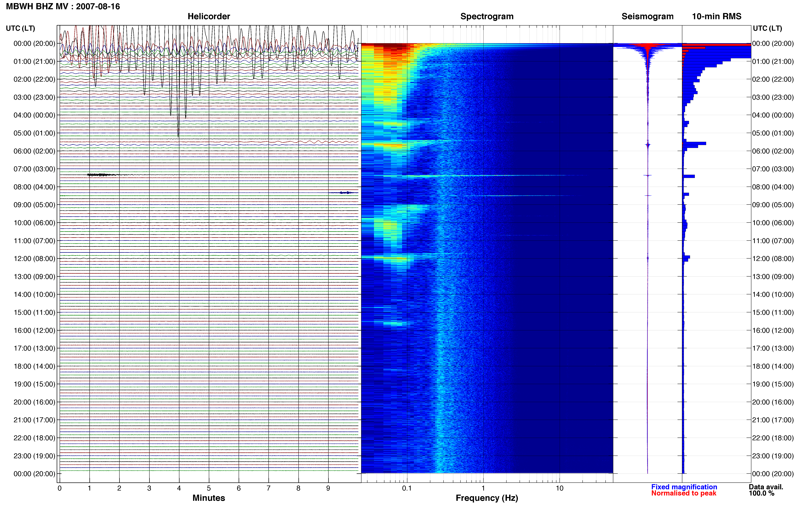Viewport: 812px width, 508px height.
Task: Click the right 'UTC (LT)' axis label
Action: click(x=767, y=28)
